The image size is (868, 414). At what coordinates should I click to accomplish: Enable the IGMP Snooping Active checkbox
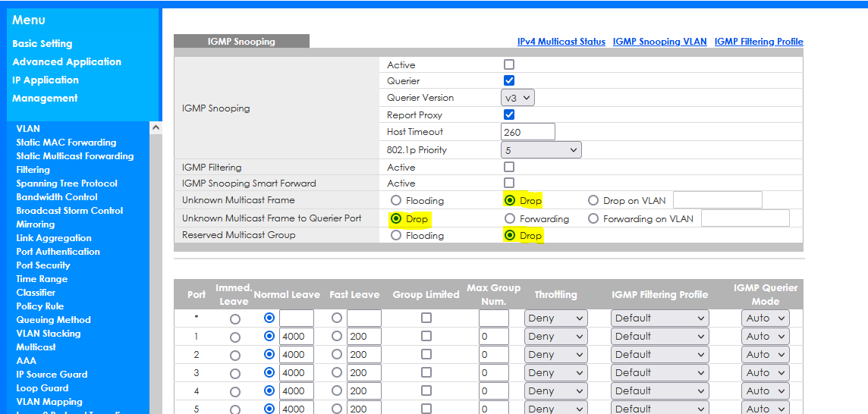click(509, 65)
